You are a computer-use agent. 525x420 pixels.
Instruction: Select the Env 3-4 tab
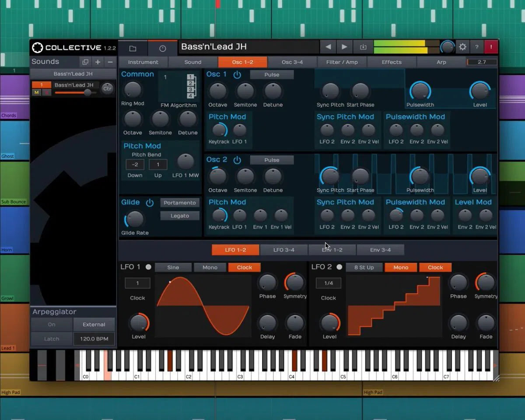click(x=381, y=250)
